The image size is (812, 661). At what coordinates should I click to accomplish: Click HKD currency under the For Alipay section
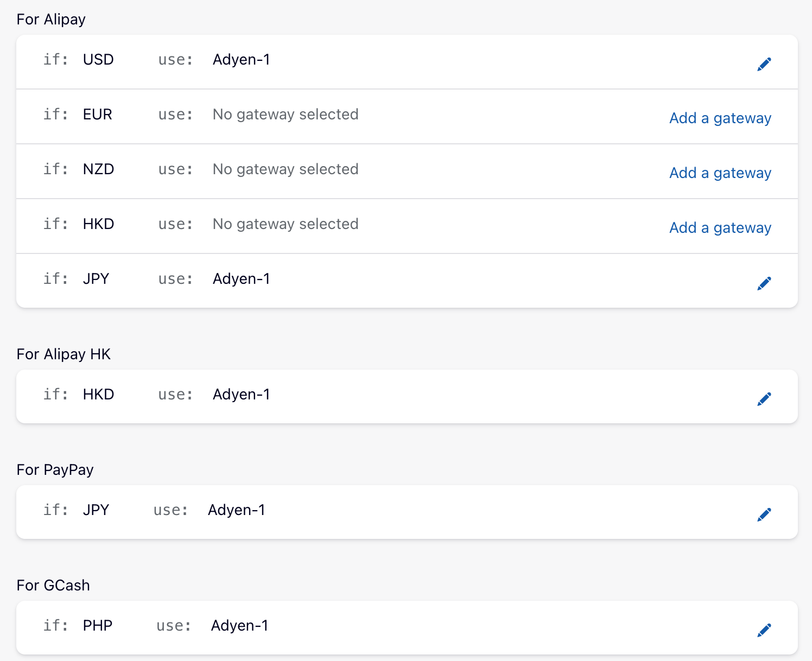[x=98, y=224]
